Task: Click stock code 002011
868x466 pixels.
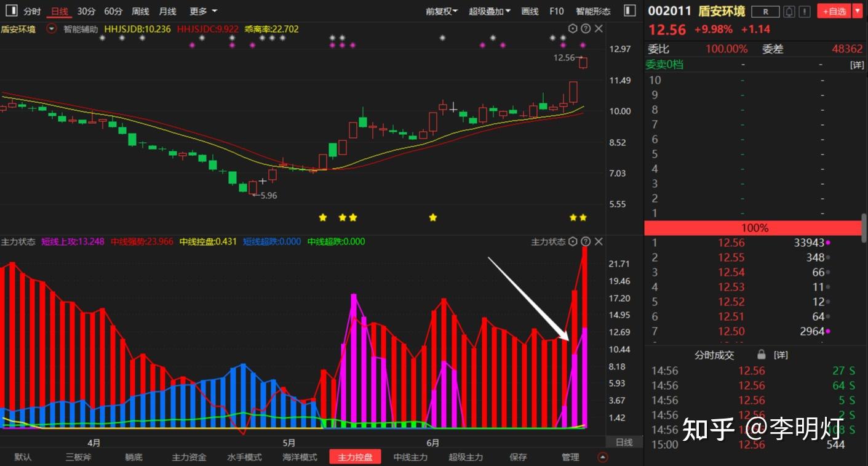Action: pos(670,11)
